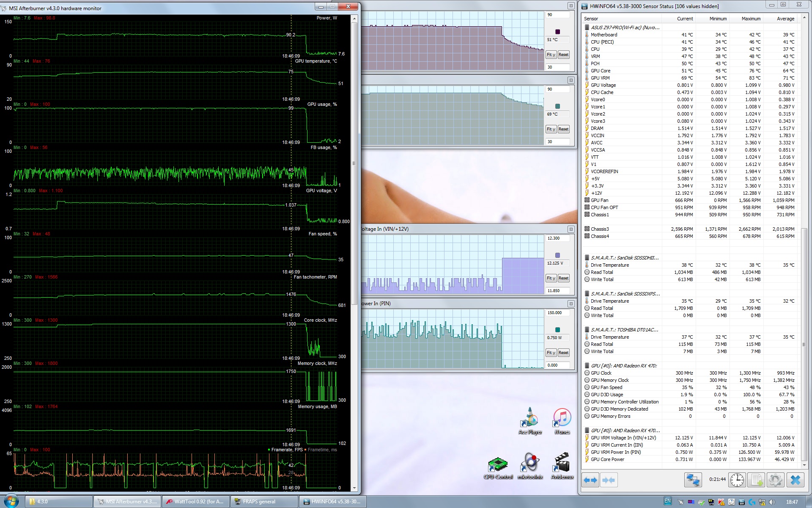Click the Average column header

point(785,19)
